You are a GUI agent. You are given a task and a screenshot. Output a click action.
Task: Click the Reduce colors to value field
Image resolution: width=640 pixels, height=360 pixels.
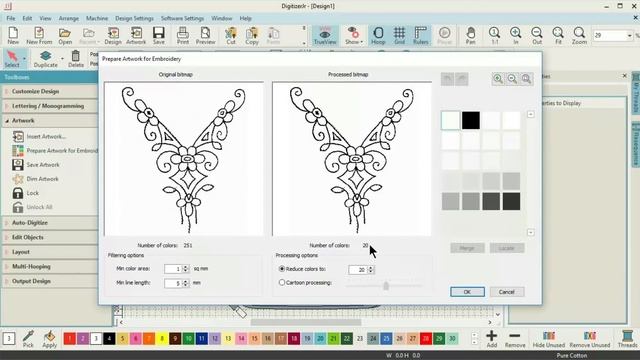[358, 269]
